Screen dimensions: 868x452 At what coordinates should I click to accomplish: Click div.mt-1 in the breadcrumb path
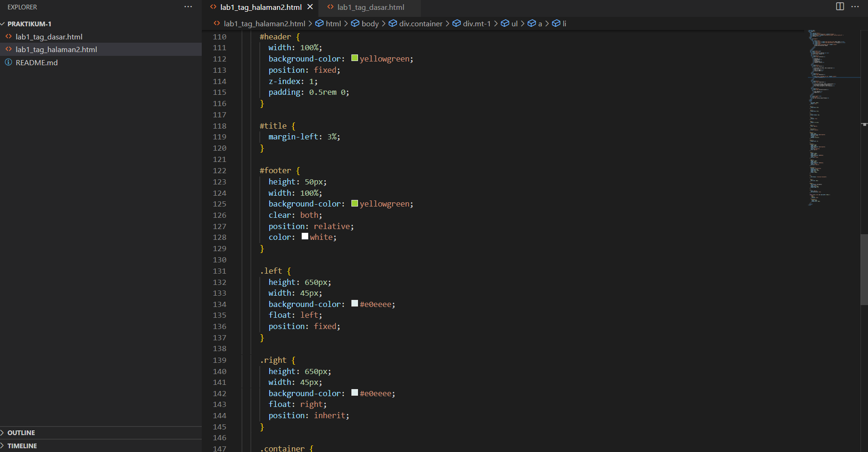click(x=476, y=23)
